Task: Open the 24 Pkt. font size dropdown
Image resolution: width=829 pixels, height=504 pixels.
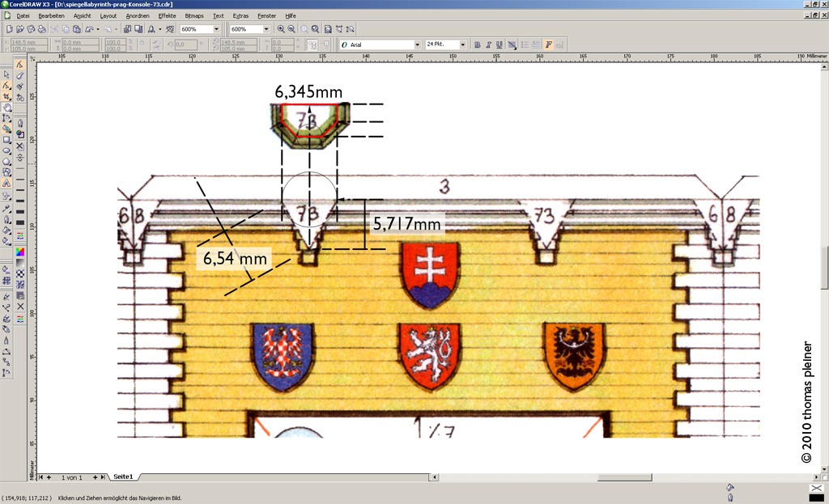Action: pyautogui.click(x=462, y=44)
